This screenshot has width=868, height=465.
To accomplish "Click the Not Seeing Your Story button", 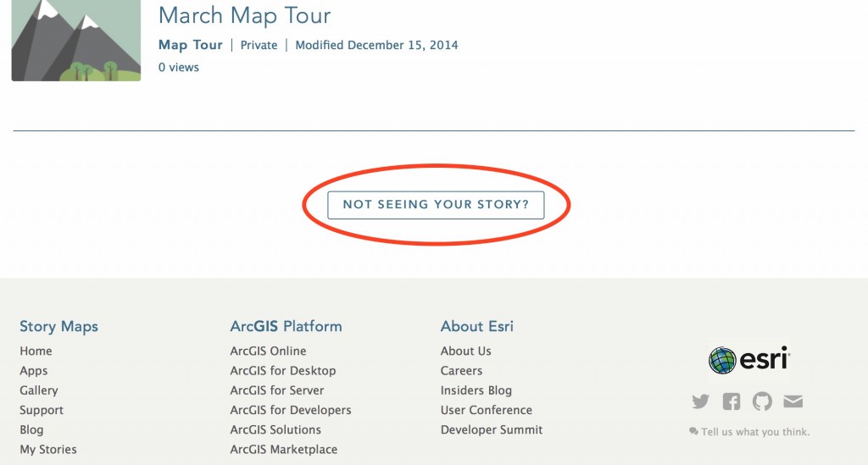I will click(436, 205).
